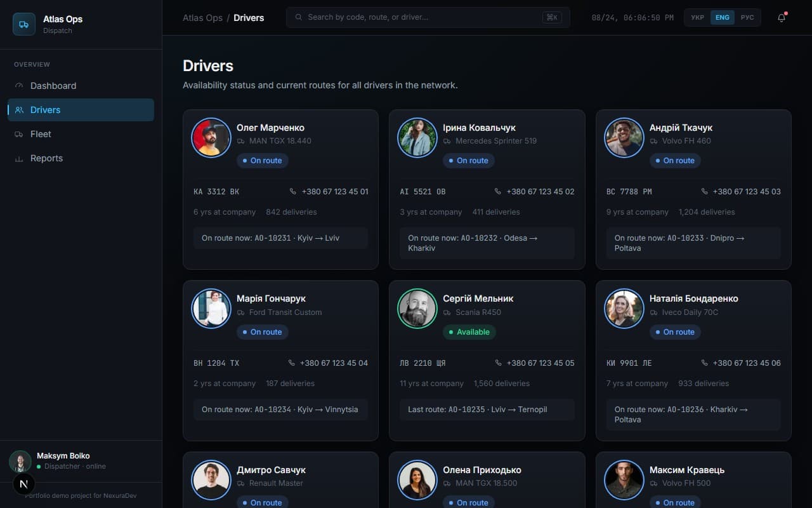Viewport: 812px width, 508px height.
Task: Open Максим Кравець's avatar photo
Action: pyautogui.click(x=624, y=479)
